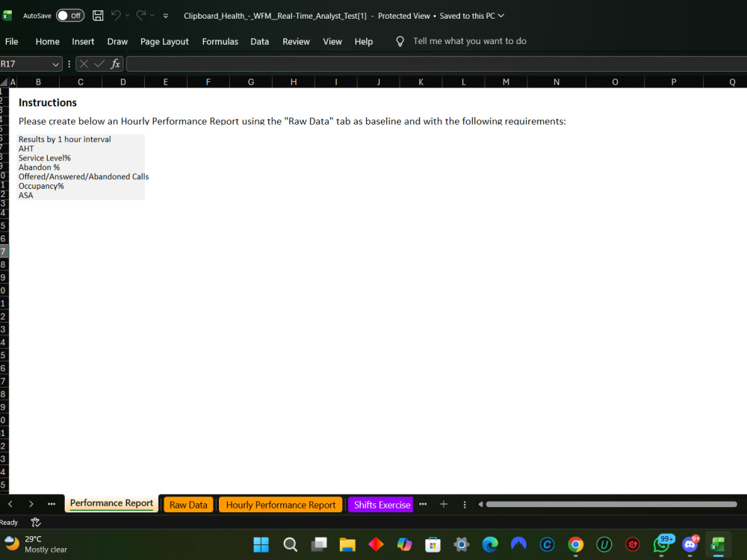The height and width of the screenshot is (560, 747).
Task: Open the View ribbon tab
Action: click(x=332, y=41)
